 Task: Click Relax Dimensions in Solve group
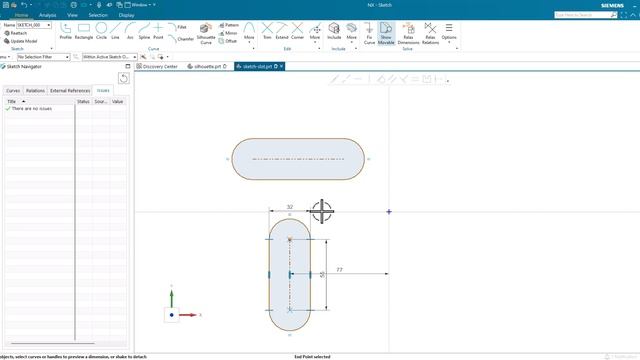[408, 33]
